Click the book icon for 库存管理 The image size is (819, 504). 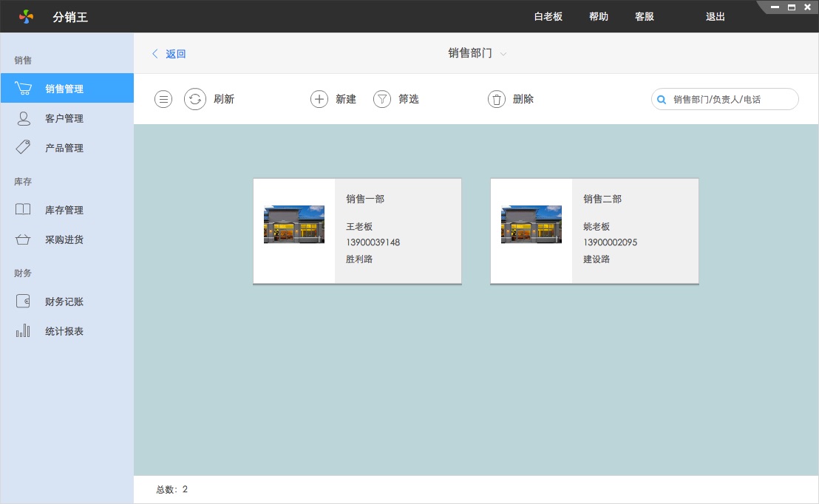coord(24,210)
